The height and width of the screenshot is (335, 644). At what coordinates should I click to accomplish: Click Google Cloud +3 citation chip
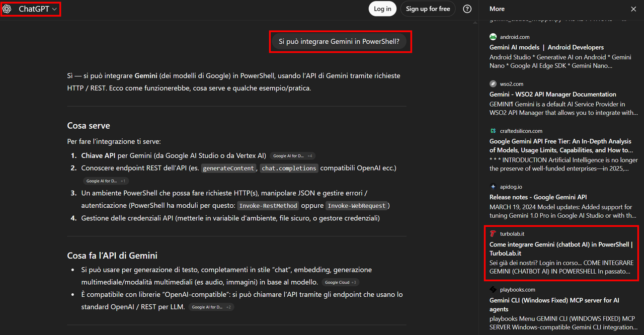tap(341, 283)
